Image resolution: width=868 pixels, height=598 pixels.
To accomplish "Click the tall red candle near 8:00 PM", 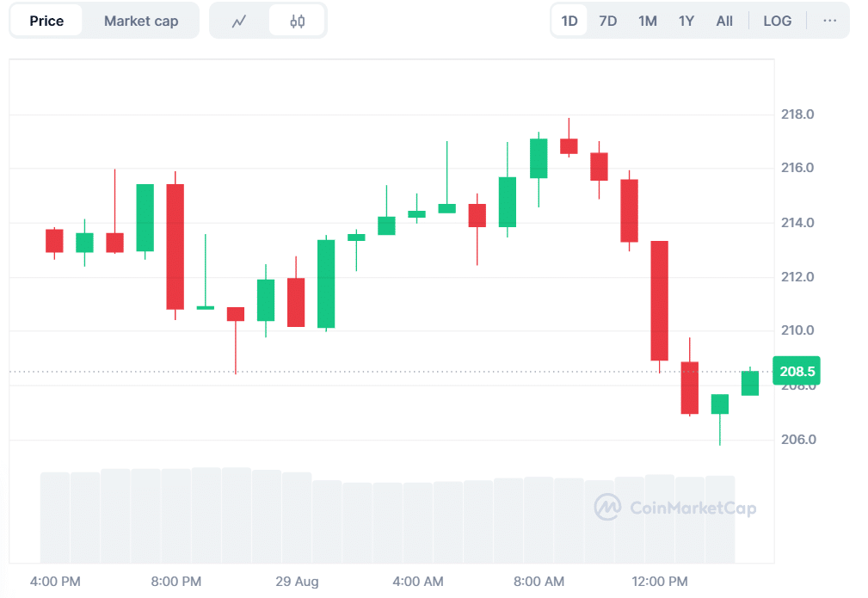I will click(175, 247).
